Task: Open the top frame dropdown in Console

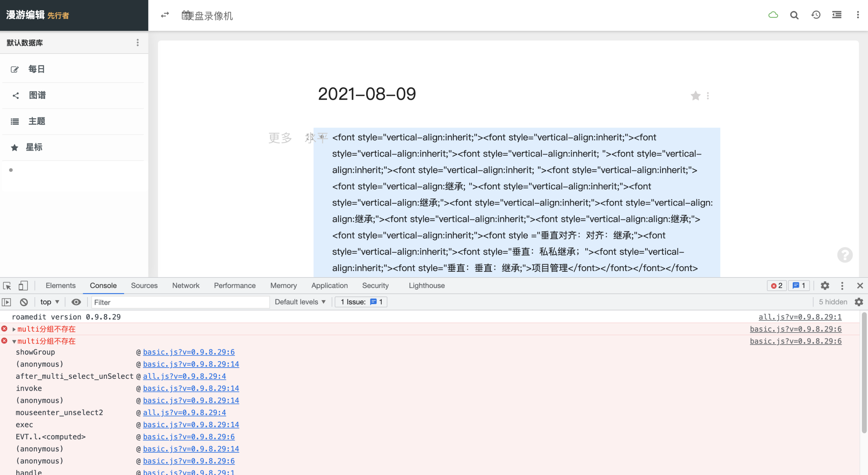Action: 49,302
